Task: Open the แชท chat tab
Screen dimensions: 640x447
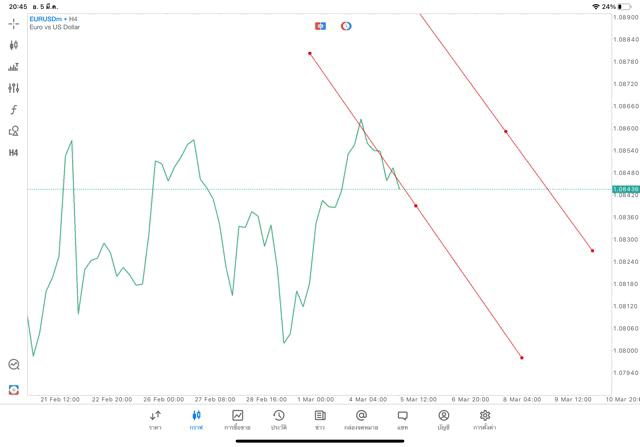Action: click(x=402, y=419)
